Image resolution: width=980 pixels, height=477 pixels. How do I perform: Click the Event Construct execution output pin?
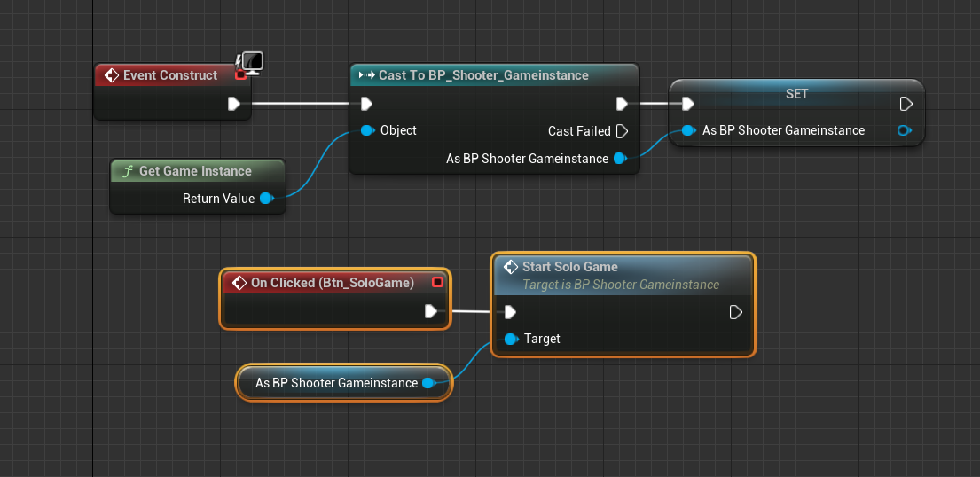233,104
